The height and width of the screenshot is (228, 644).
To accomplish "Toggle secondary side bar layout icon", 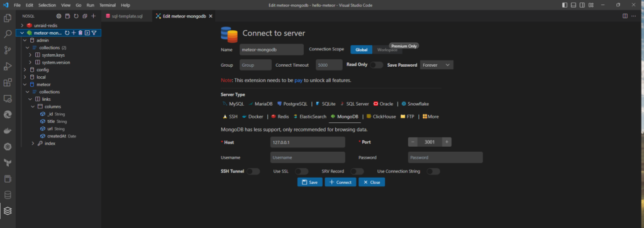I will [582, 5].
